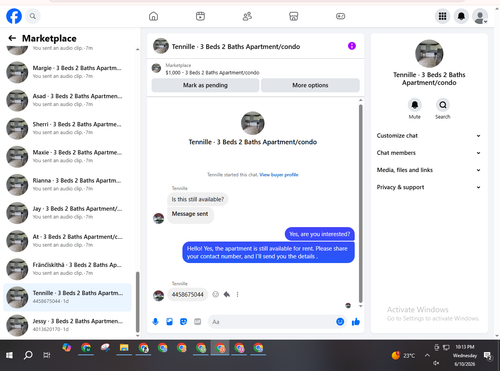Viewport: 500px width, 371px height.
Task: Click the Facebook logo
Action: coord(14,16)
